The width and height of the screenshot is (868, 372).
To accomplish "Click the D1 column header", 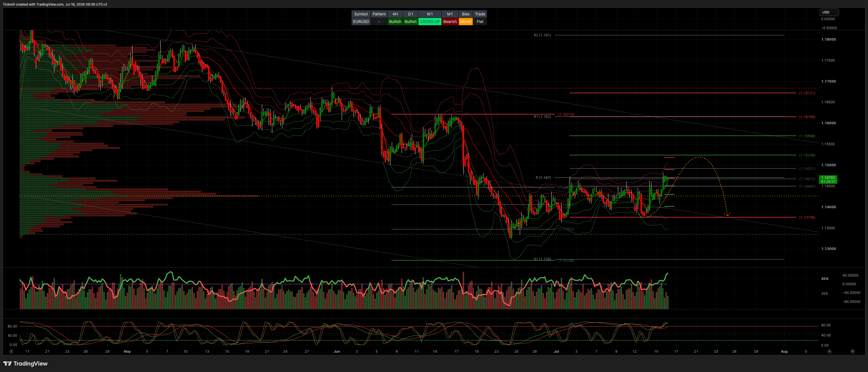I will pyautogui.click(x=410, y=14).
